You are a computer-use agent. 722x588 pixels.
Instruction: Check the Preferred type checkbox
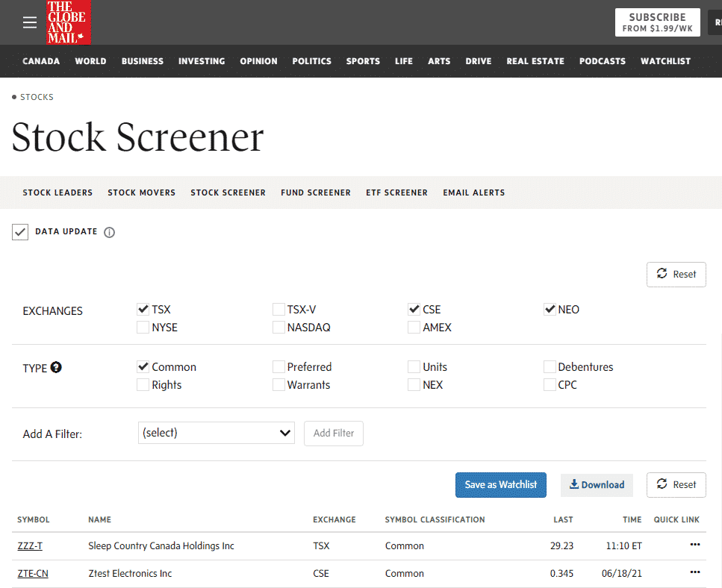tap(278, 367)
